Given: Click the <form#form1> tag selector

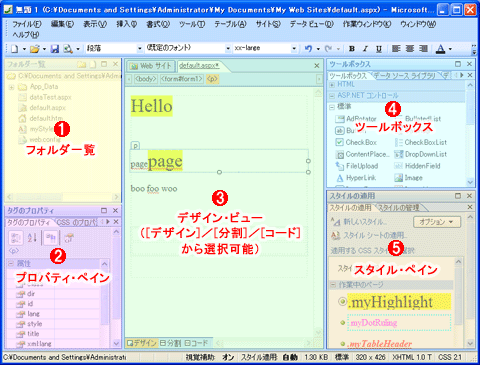Looking at the screenshot, I should tap(182, 79).
